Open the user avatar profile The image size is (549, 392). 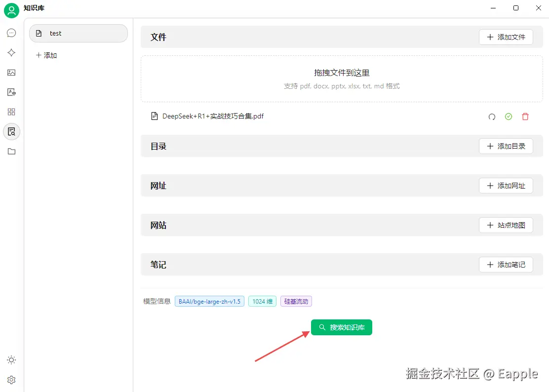pos(11,10)
